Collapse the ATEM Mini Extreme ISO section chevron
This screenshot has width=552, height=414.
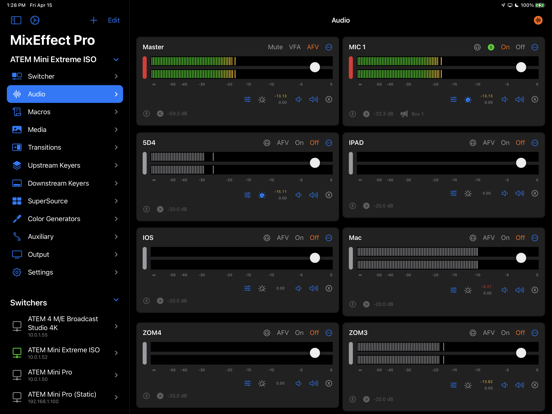point(116,60)
